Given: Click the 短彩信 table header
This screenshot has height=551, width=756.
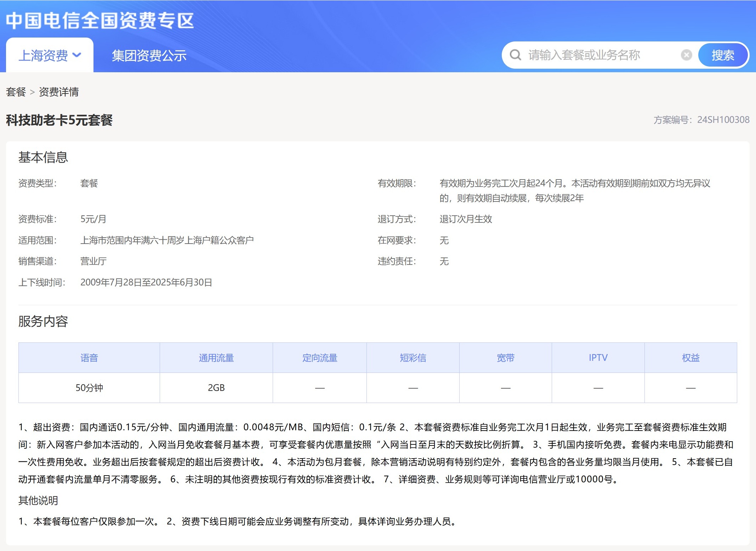Looking at the screenshot, I should click(413, 358).
